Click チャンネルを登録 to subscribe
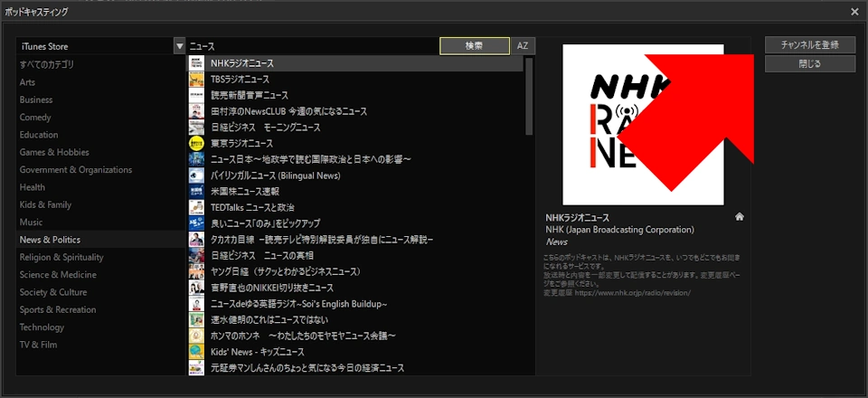 click(810, 45)
